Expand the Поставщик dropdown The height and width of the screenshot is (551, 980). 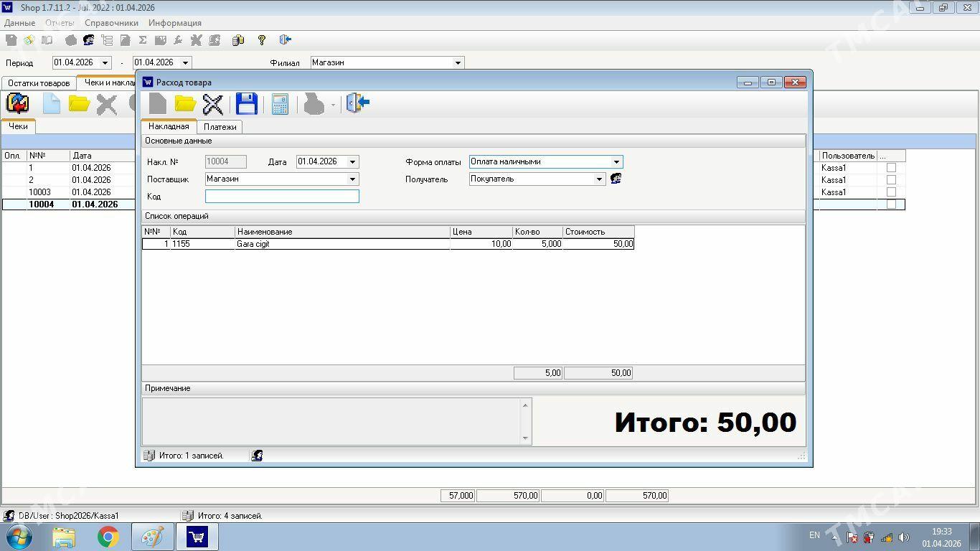352,179
